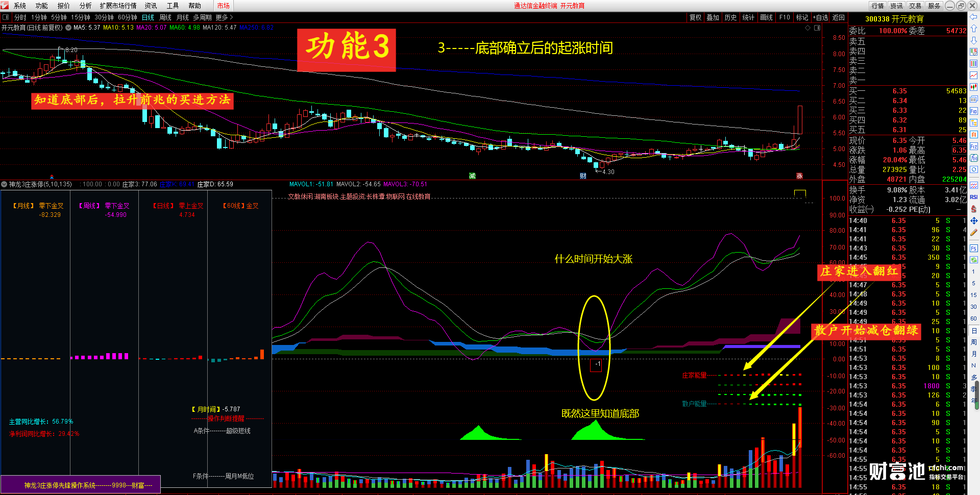This screenshot has width=980, height=495.
Task: Switch to the 市场 tab
Action: (x=223, y=6)
